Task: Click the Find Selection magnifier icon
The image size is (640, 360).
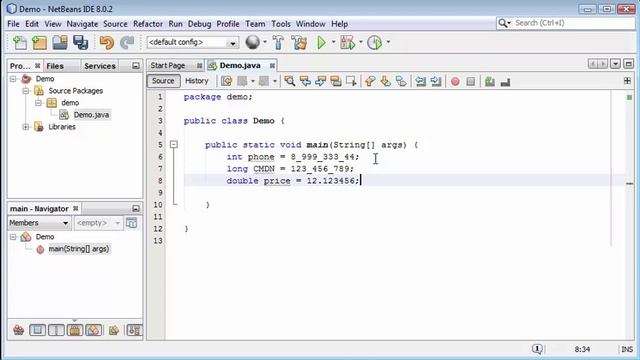Action: click(x=290, y=81)
